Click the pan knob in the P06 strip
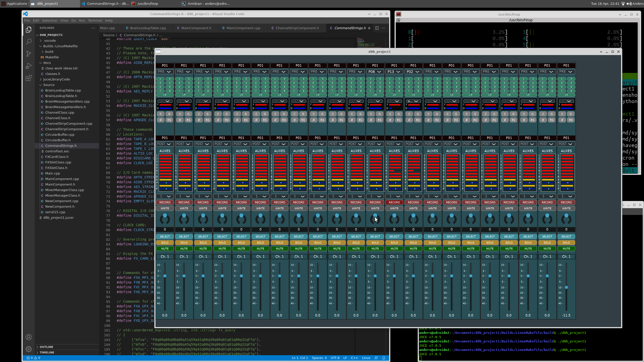This screenshot has width=644, height=362. (375, 219)
